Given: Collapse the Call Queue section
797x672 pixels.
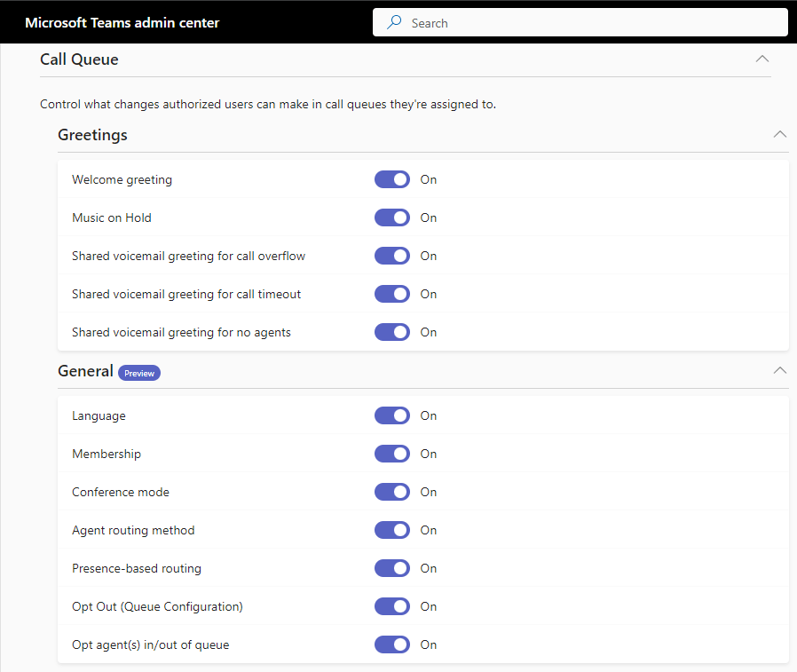Looking at the screenshot, I should coord(761,59).
